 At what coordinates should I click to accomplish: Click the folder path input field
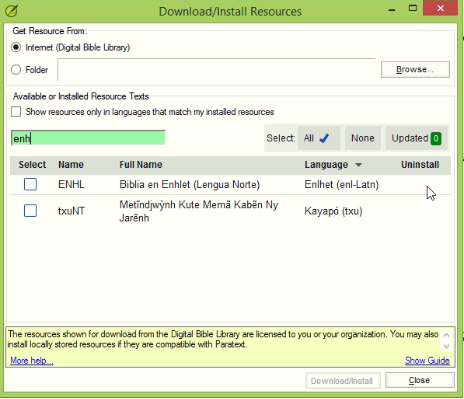coord(216,70)
